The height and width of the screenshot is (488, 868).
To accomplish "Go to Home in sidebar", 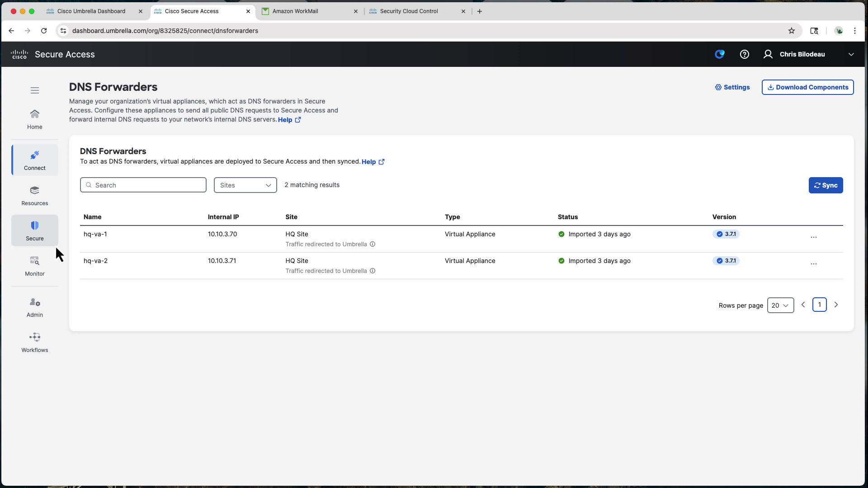I will 35,120.
